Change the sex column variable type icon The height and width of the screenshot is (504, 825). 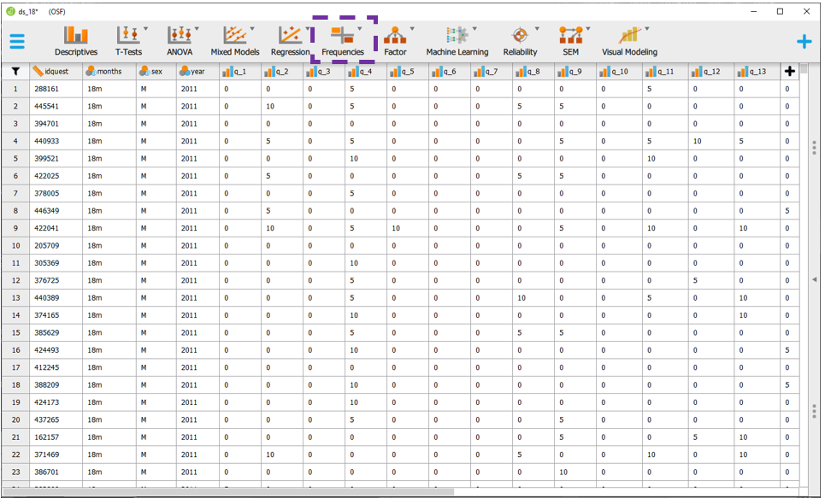(145, 72)
